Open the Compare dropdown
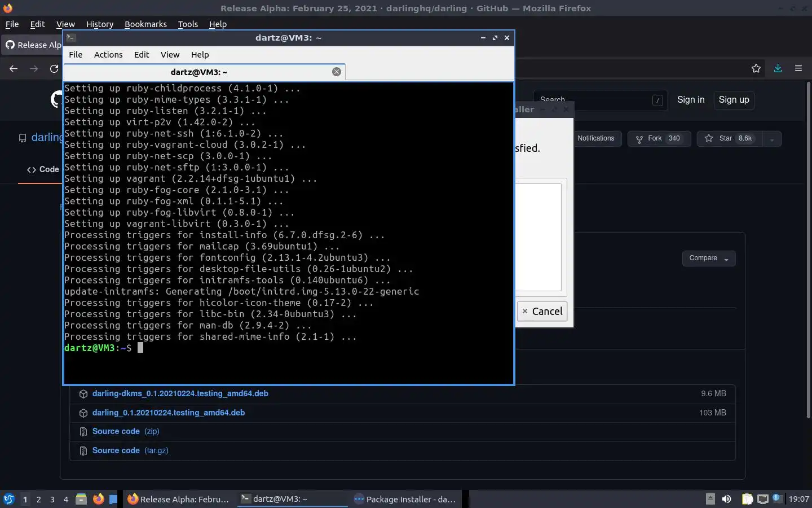Image resolution: width=812 pixels, height=508 pixels. pos(709,259)
